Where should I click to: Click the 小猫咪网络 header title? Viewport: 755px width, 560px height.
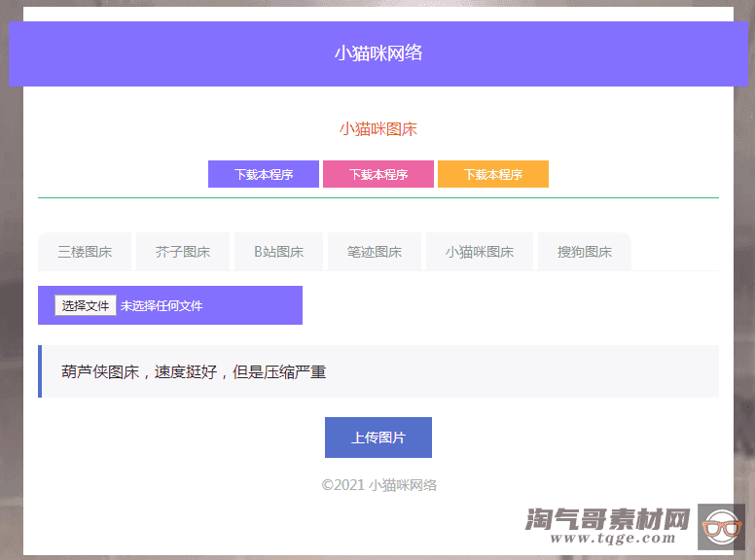pyautogui.click(x=378, y=52)
